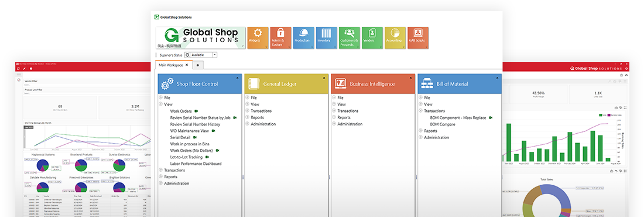The height and width of the screenshot is (217, 644).
Task: Click the 68 On-Time Orders card
Action: 60,108
